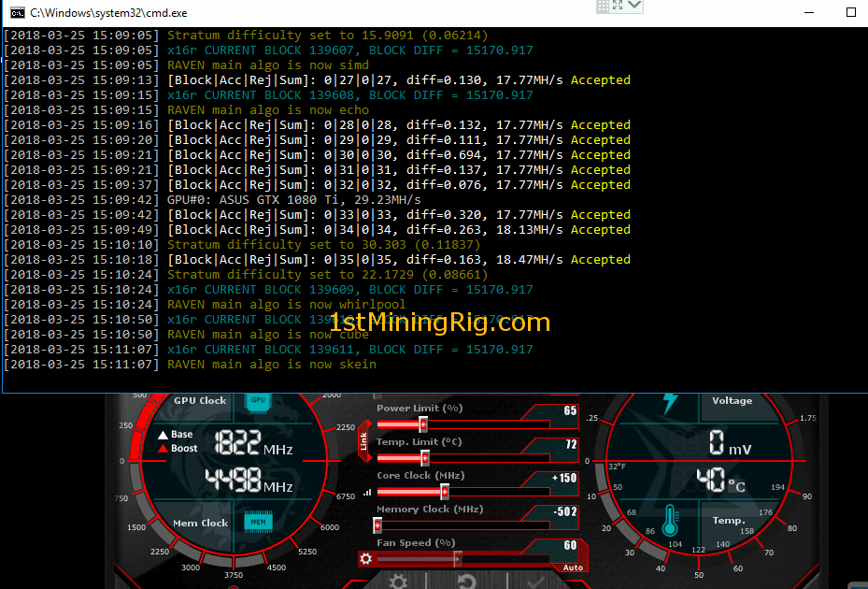Image resolution: width=868 pixels, height=589 pixels.
Task: Click the Memory Clock slider handle
Action: pos(377,524)
